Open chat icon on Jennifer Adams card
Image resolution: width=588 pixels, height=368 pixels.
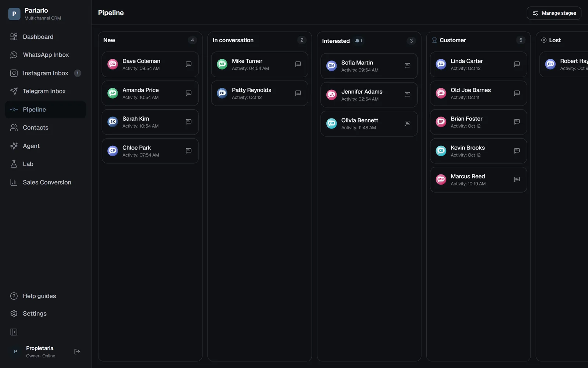click(408, 95)
